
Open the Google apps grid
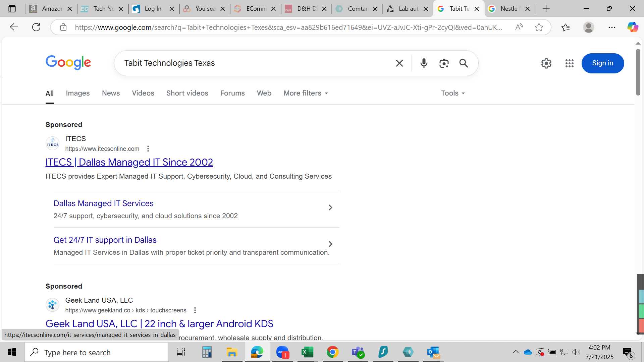(x=569, y=63)
